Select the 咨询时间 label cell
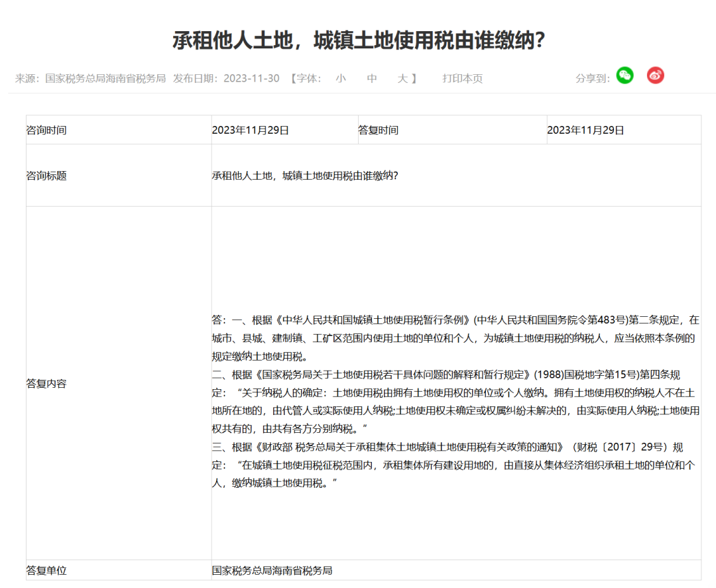This screenshot has height=588, width=716. 46,130
